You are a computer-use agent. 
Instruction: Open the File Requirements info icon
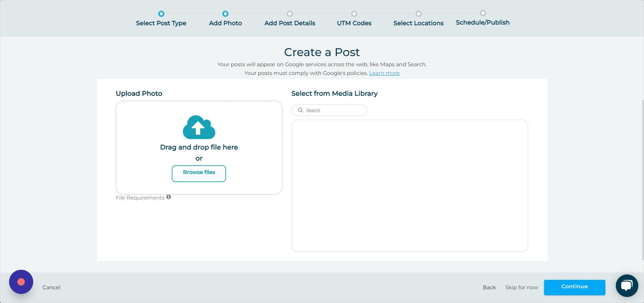169,197
